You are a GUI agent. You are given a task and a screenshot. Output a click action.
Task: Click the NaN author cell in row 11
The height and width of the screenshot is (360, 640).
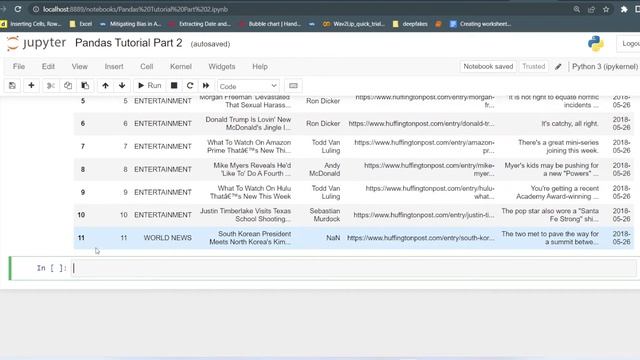(333, 238)
